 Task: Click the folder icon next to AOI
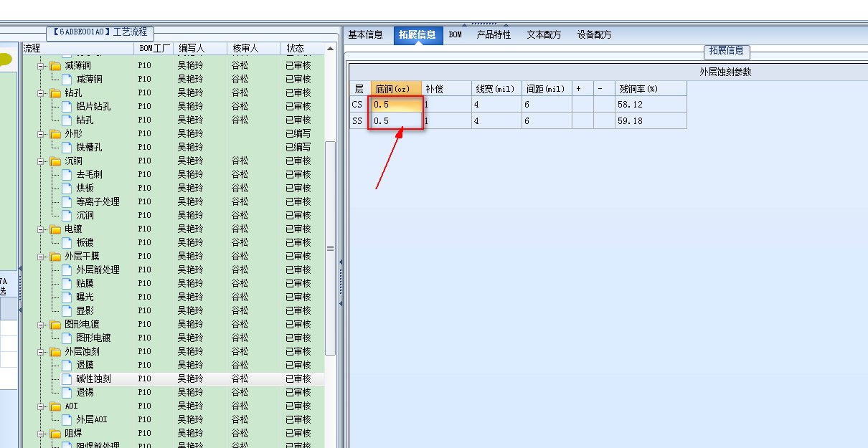click(x=56, y=406)
